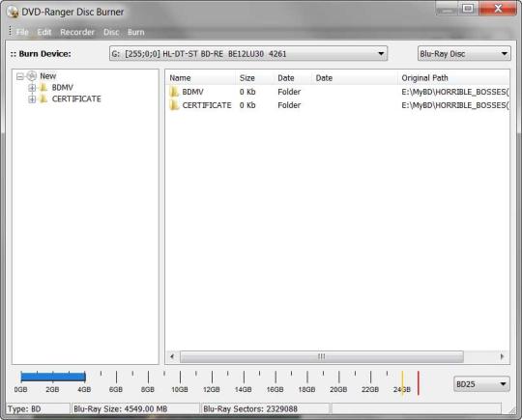Click CERTIFICATE folder icon in file list
This screenshot has width=522, height=420.
point(174,105)
